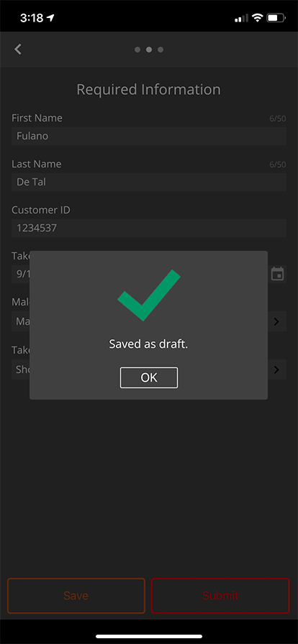The width and height of the screenshot is (298, 644).
Task: Select the third page indicator dot
Action: (x=161, y=50)
